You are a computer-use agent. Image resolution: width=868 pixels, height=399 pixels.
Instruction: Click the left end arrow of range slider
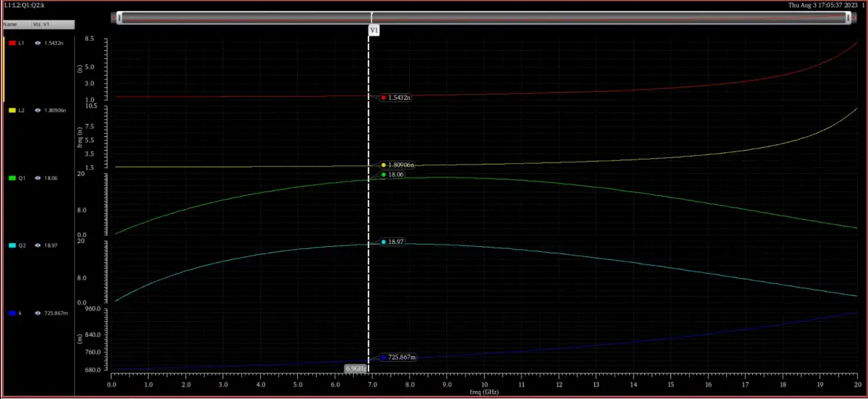coord(114,17)
